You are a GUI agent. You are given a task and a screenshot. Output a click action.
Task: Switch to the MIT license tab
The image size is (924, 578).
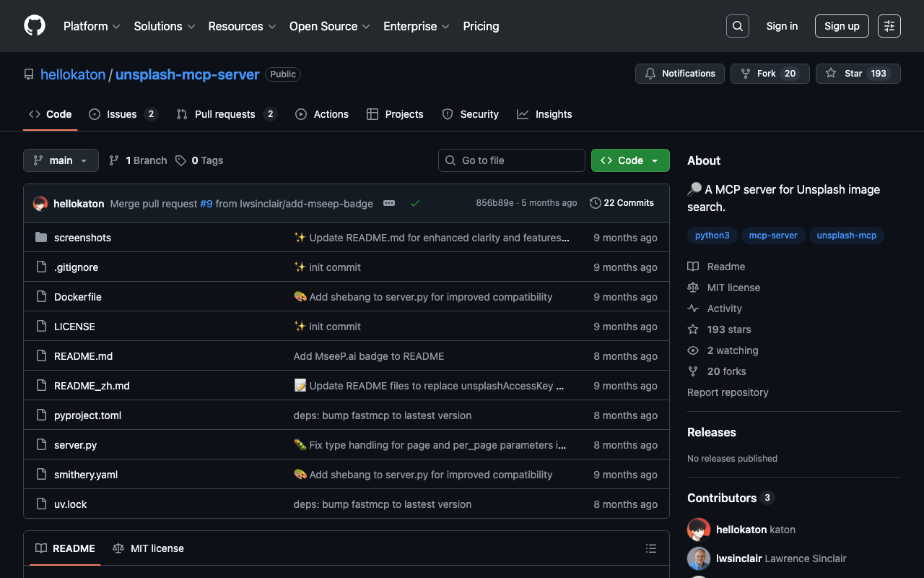click(x=149, y=548)
